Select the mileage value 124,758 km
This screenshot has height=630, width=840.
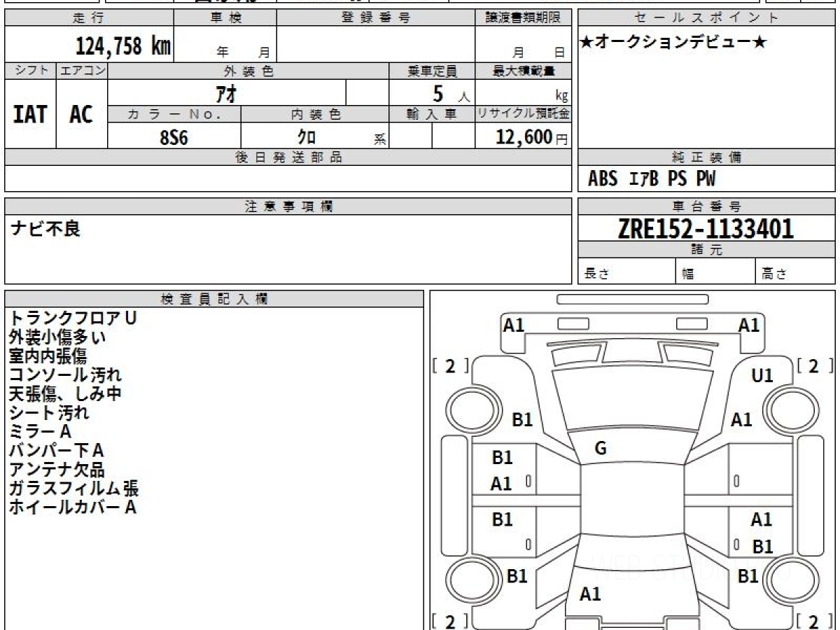[123, 46]
